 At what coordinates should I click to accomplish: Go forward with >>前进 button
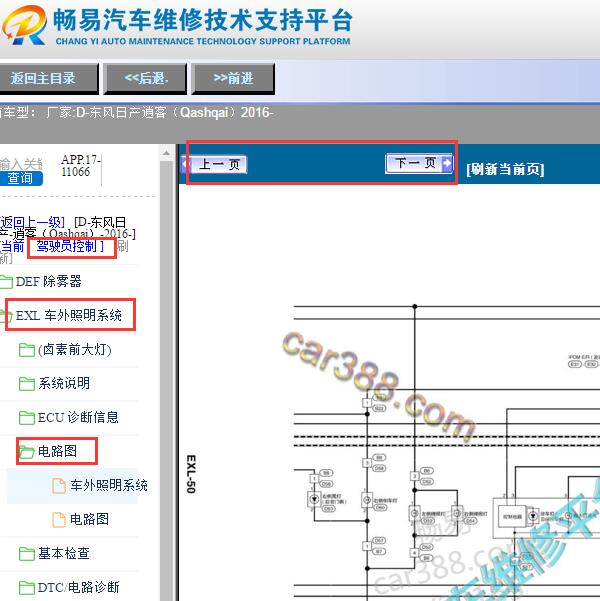(x=233, y=79)
